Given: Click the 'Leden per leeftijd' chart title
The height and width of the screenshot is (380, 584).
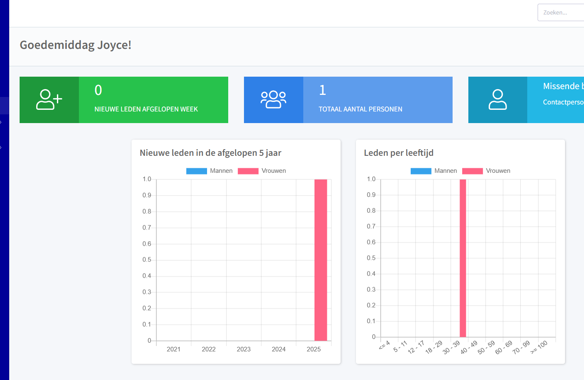Looking at the screenshot, I should [x=399, y=153].
